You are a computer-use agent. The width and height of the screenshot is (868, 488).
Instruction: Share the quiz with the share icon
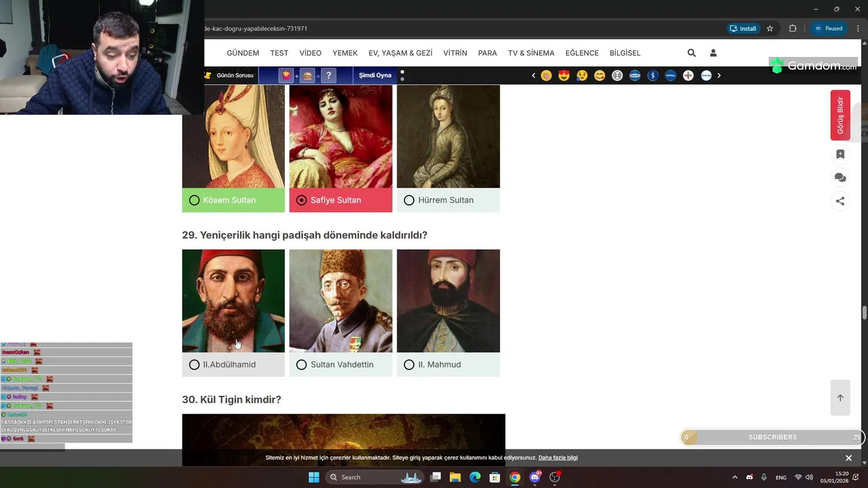click(x=840, y=201)
